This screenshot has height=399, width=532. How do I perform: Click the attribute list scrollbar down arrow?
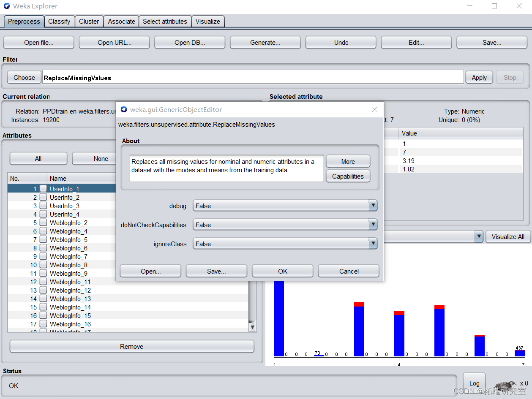pyautogui.click(x=252, y=327)
